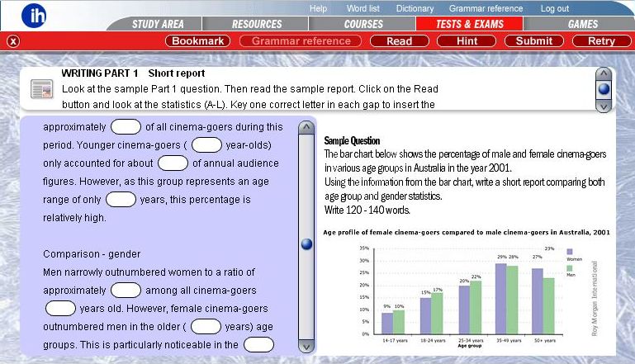Click the Bookmark button
This screenshot has width=635, height=364.
coord(197,41)
